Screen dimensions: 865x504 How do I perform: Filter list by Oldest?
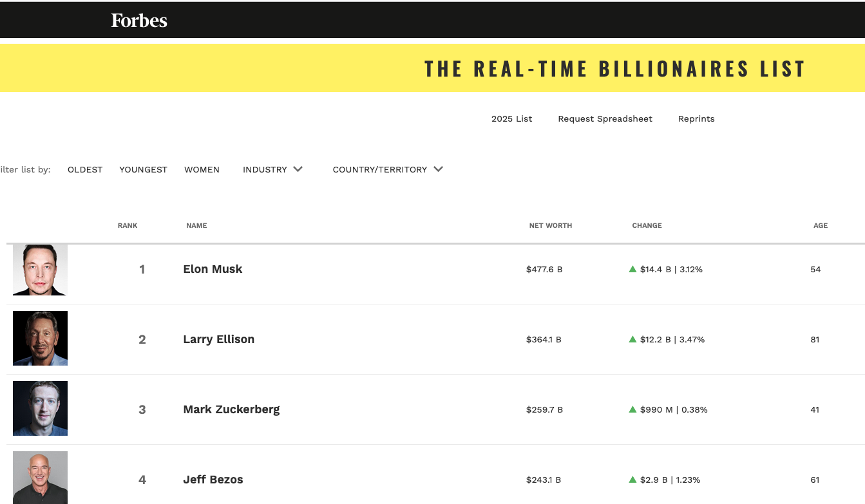coord(85,170)
